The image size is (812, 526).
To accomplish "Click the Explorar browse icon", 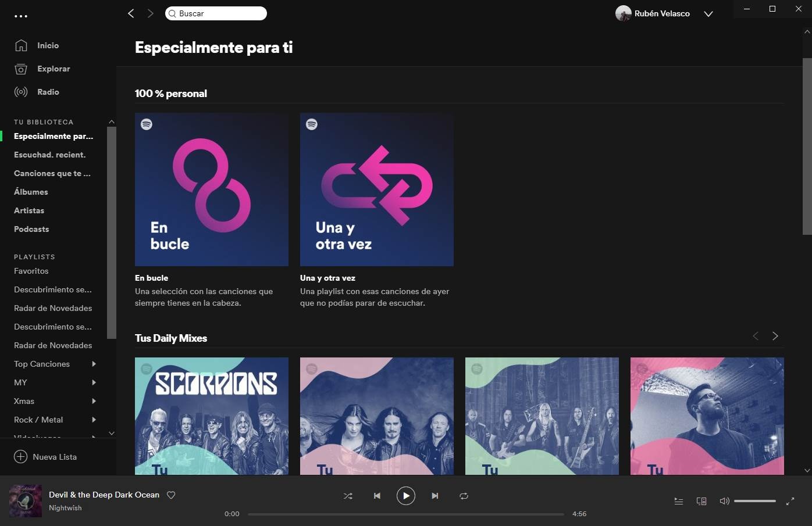I will [21, 69].
